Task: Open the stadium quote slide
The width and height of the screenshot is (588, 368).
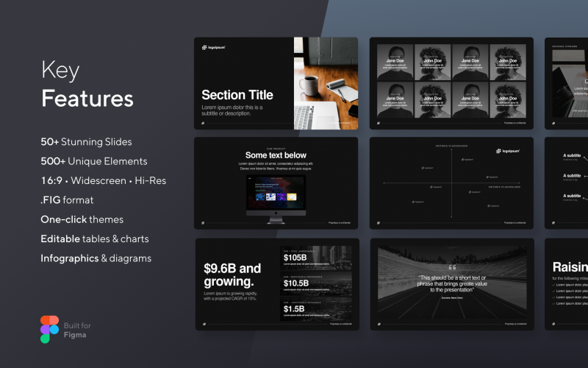Action: tap(452, 284)
